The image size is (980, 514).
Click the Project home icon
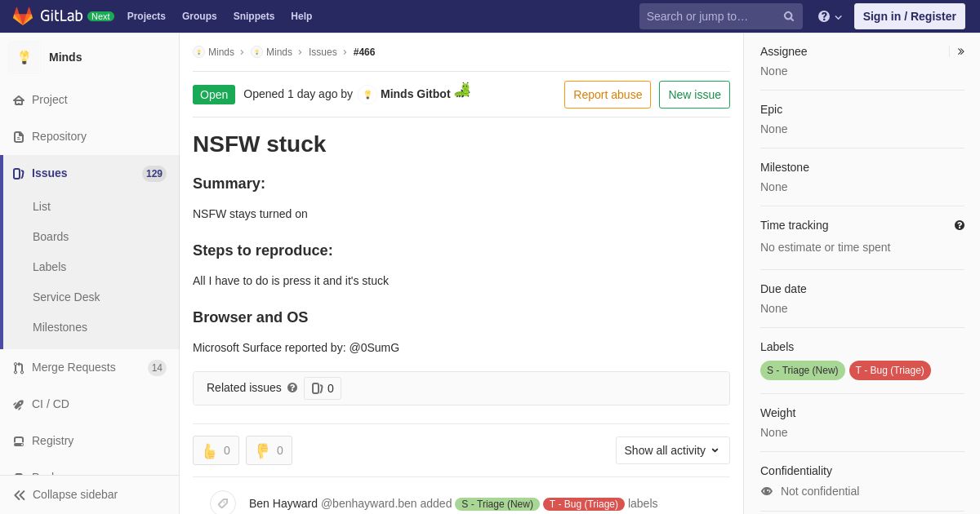[x=19, y=100]
